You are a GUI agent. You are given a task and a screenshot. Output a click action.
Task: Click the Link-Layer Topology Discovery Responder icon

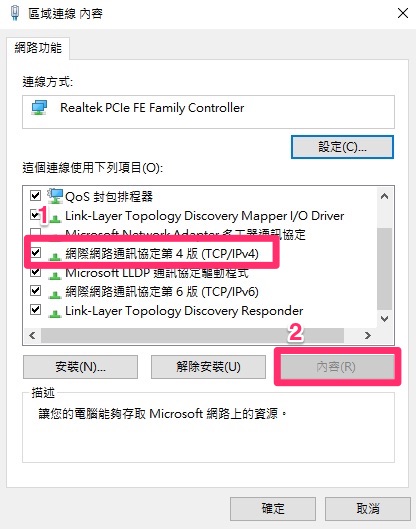(54, 314)
